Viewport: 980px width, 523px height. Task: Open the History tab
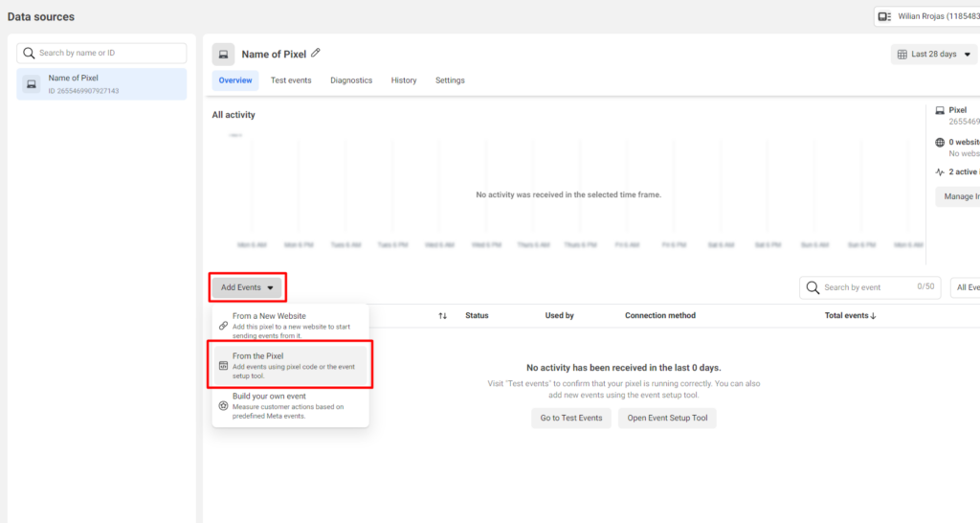404,80
